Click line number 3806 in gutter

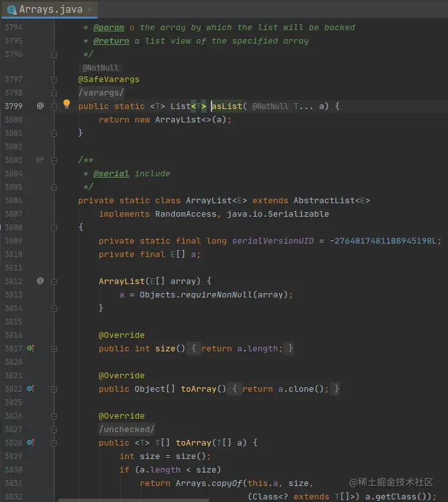13,201
